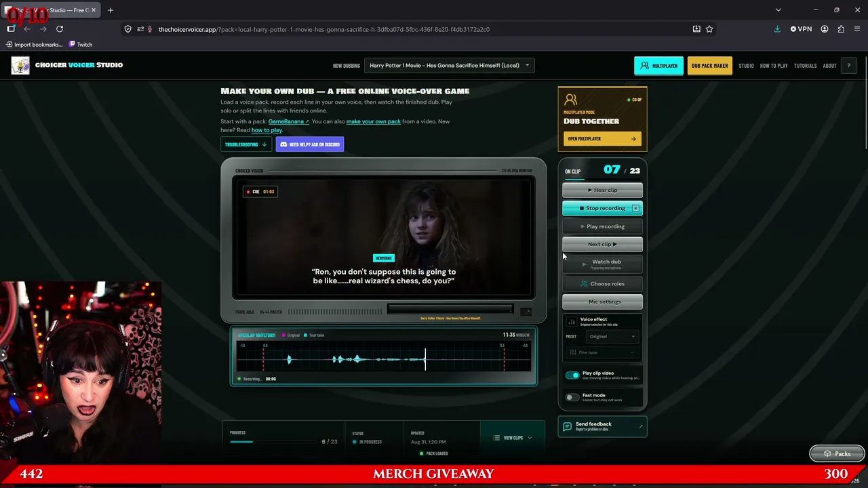Click the Multiplayer nav button

659,66
